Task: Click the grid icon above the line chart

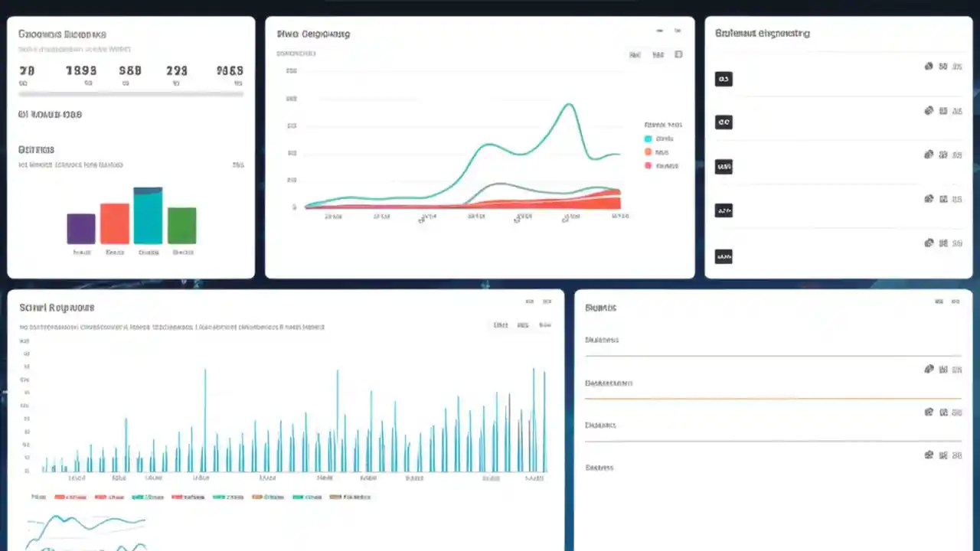Action: (678, 54)
